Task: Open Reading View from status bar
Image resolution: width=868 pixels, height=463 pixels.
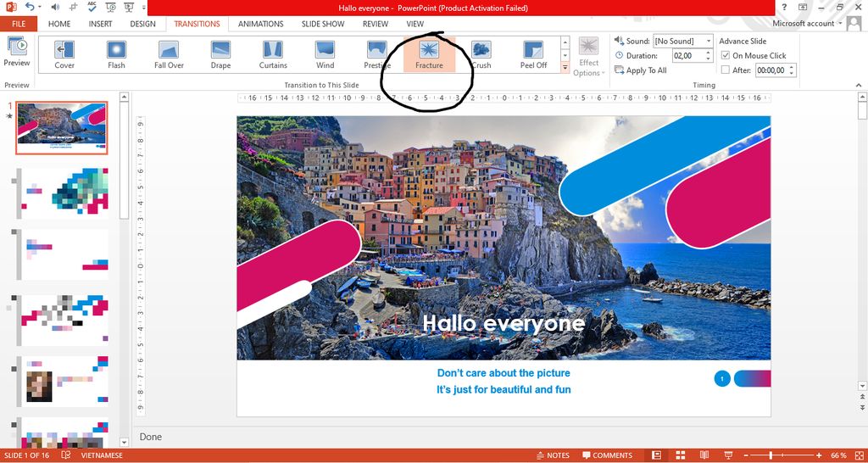Action: tap(704, 455)
